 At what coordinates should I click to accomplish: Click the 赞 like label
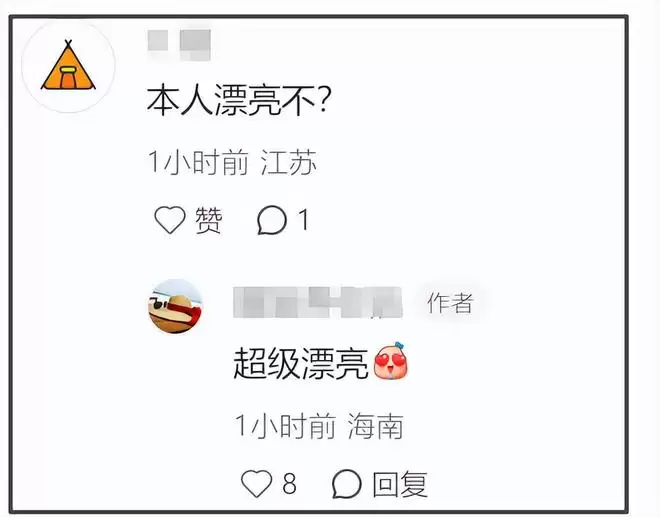click(x=208, y=220)
